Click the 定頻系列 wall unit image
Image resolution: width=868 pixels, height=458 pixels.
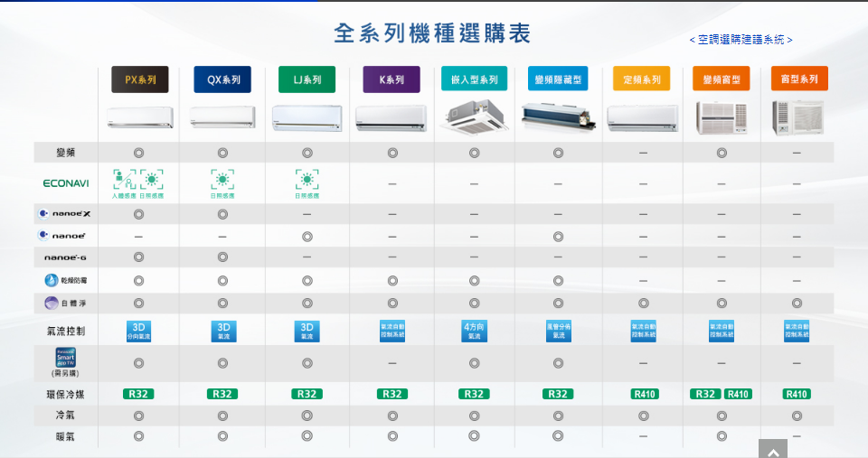642,118
